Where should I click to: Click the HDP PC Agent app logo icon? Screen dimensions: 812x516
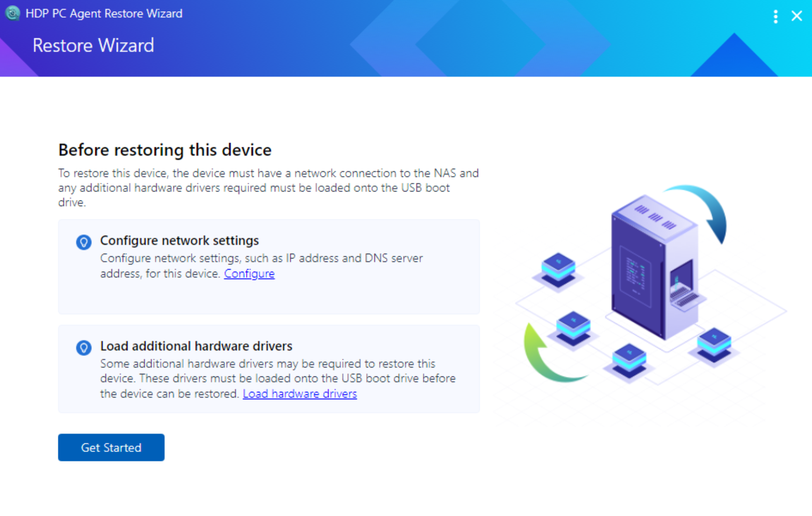coord(12,13)
